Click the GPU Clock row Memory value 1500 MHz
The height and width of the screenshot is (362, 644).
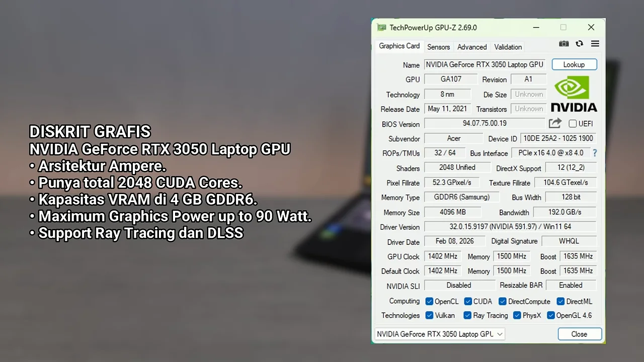(512, 256)
